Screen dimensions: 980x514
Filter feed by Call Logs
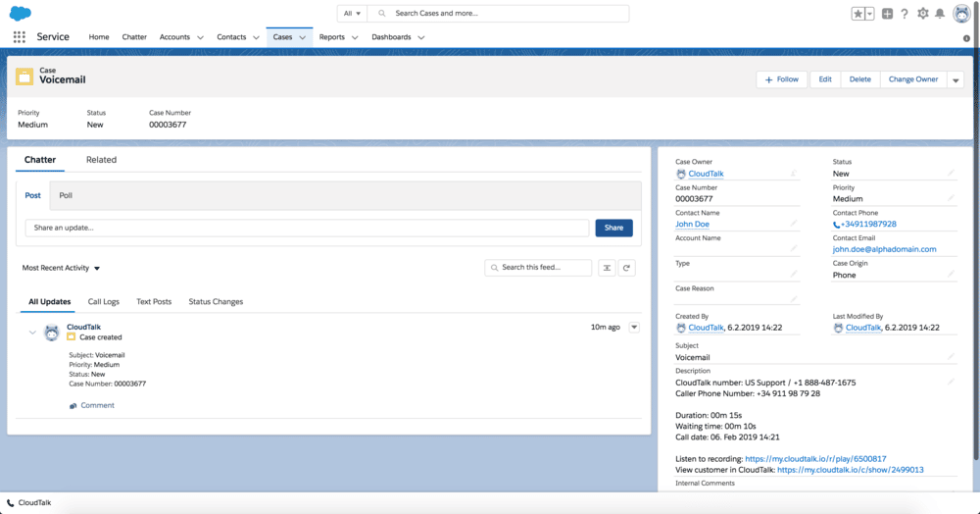click(103, 302)
